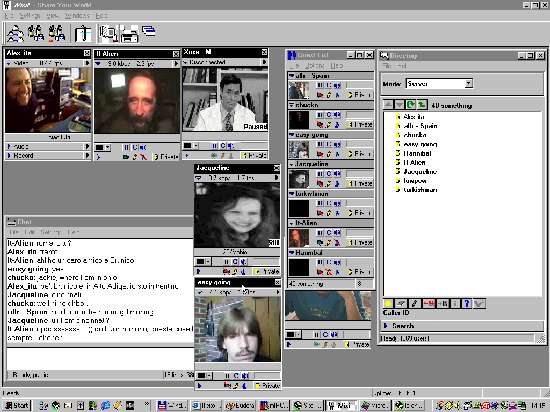Image resolution: width=550 pixels, height=412 pixels.
Task: Click the printer-shaped icon in main toolbar
Action: click(129, 34)
